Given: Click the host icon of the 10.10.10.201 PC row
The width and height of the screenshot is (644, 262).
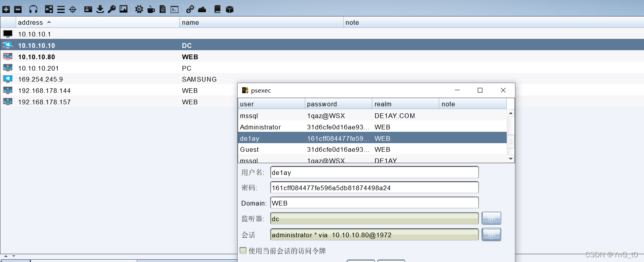Looking at the screenshot, I should [8, 68].
